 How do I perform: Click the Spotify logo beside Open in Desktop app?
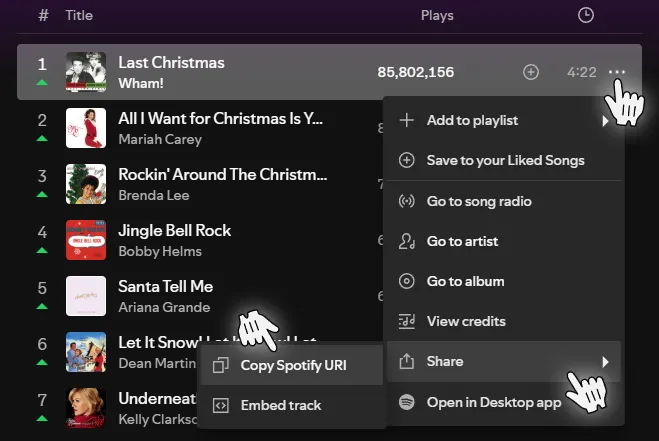click(x=407, y=402)
